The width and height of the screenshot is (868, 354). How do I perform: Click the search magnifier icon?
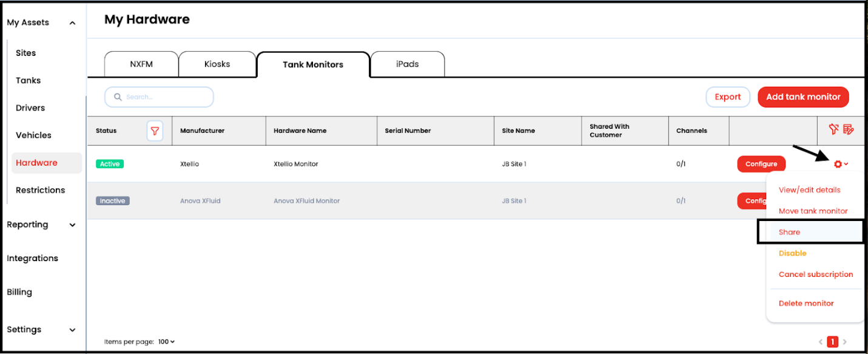(118, 97)
